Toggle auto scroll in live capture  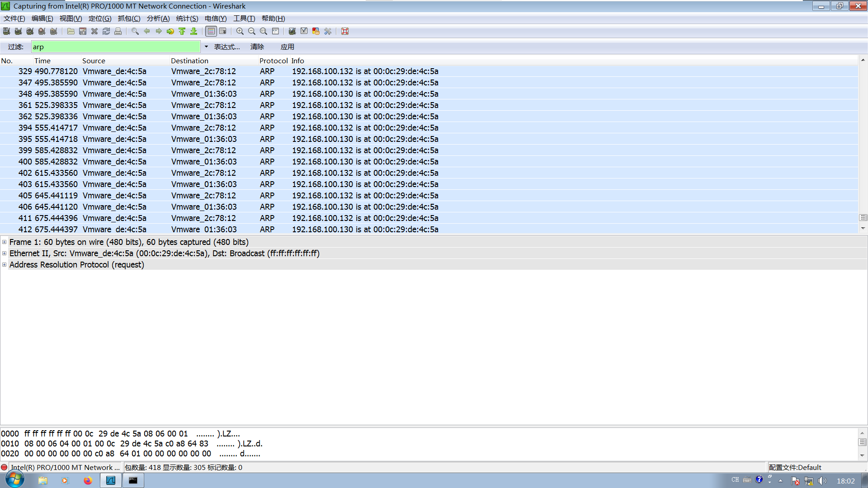click(223, 31)
